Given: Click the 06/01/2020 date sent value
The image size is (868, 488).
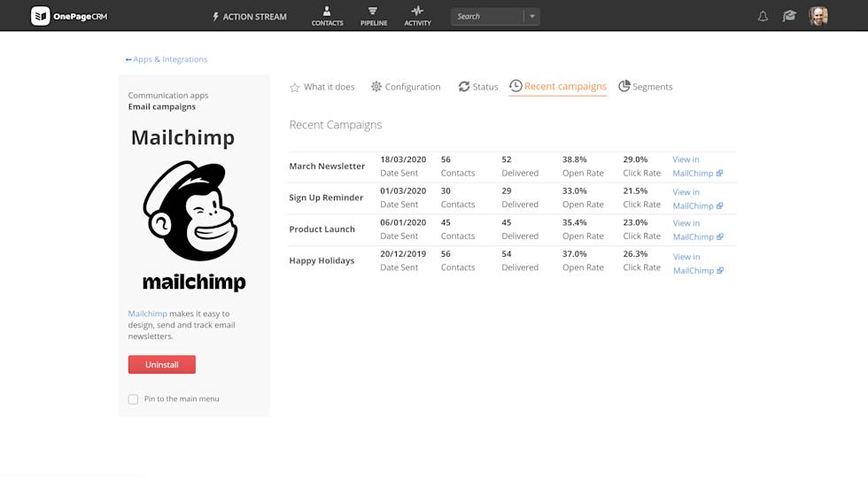Looking at the screenshot, I should (x=403, y=222).
